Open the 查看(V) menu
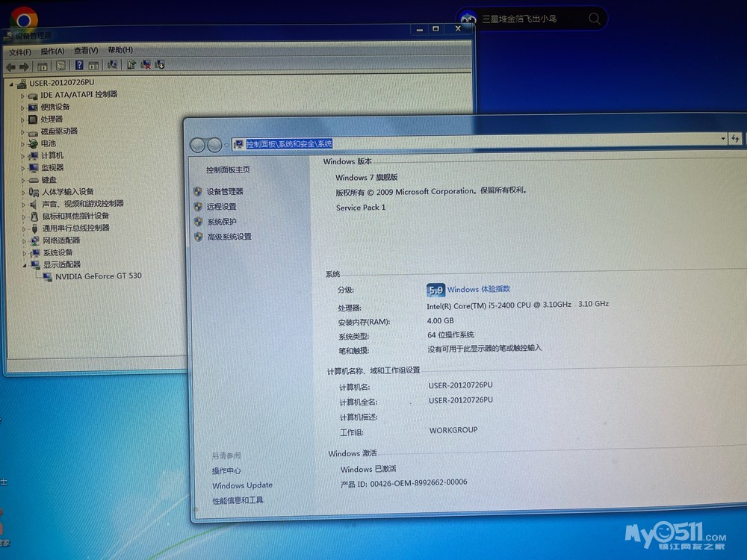This screenshot has height=560, width=747. pyautogui.click(x=85, y=51)
